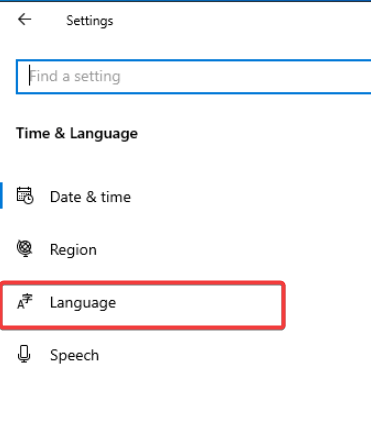
Task: Select Region in the sidebar
Action: tap(73, 250)
